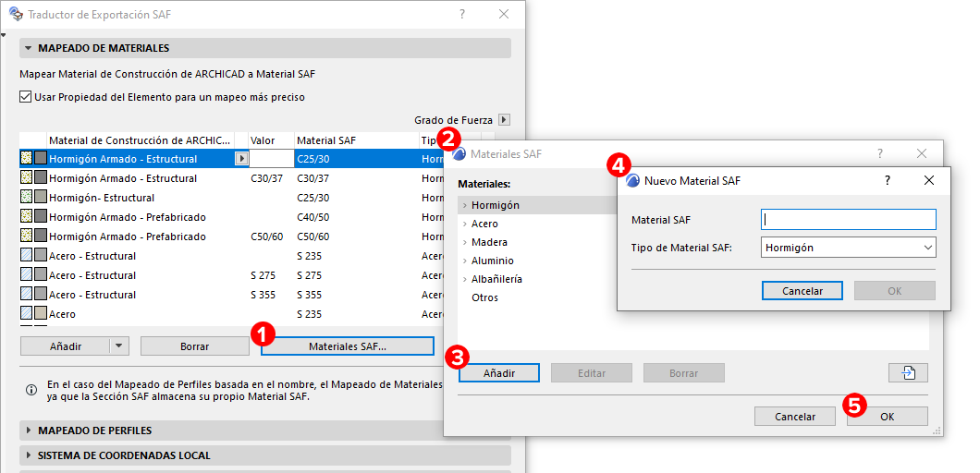This screenshot has height=473, width=980.
Task: Select Hormigón- Estructural row name
Action: [102, 198]
